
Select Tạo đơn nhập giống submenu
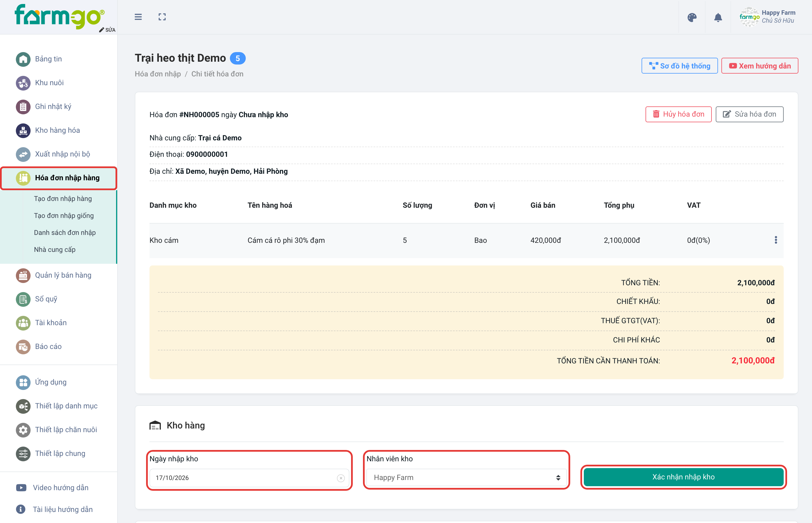pyautogui.click(x=64, y=216)
